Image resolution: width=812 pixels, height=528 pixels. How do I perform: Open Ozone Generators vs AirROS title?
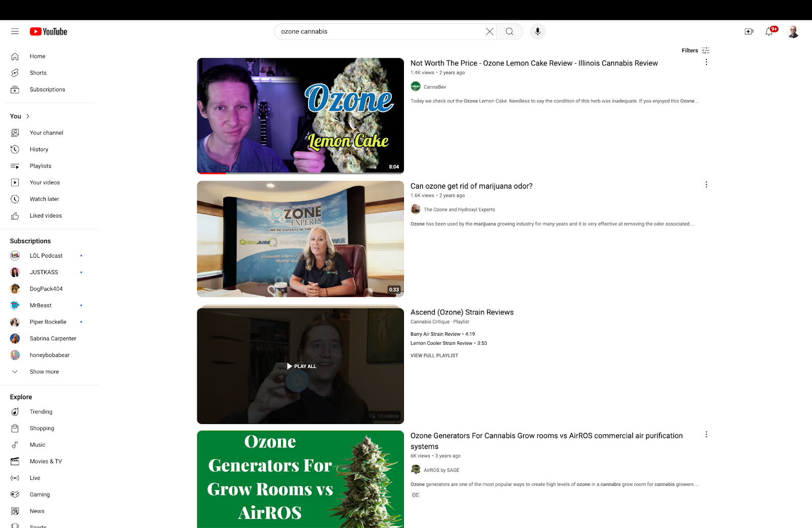coord(547,441)
